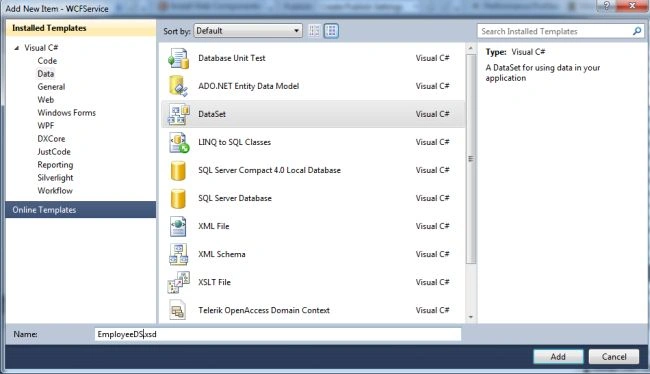Screen dimensions: 650x374
Task: Choose the Workflow category
Action: 55,191
